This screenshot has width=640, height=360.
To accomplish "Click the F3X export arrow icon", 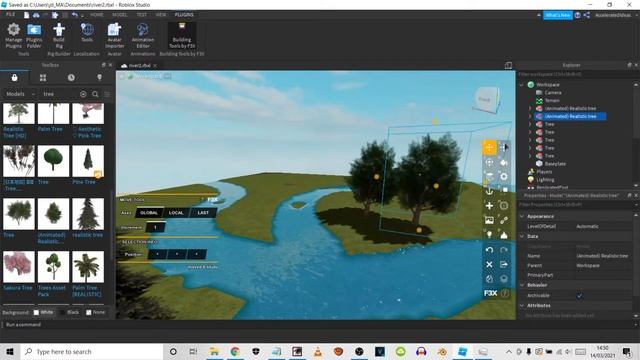I will (x=504, y=264).
